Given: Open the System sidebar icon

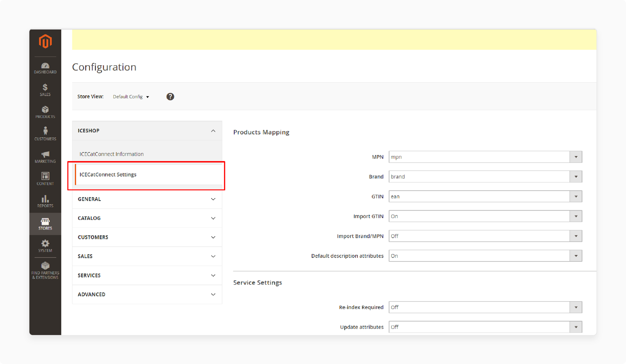Looking at the screenshot, I should coord(45,246).
